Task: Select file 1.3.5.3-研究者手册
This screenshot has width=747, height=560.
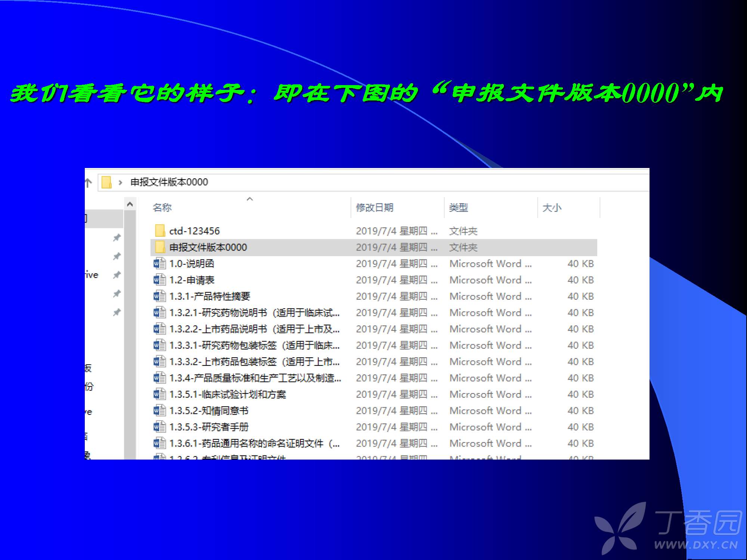Action: click(209, 427)
